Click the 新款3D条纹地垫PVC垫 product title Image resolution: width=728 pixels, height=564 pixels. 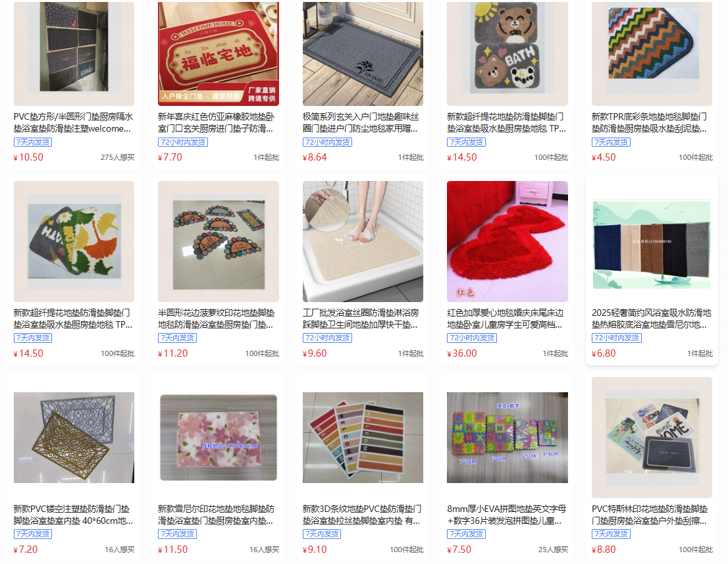[x=362, y=515]
